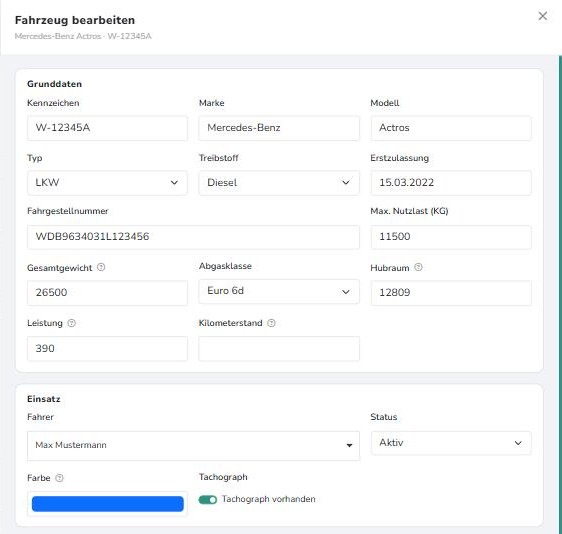The height and width of the screenshot is (534, 562).
Task: Click the Hubraum help icon
Action: tap(418, 267)
